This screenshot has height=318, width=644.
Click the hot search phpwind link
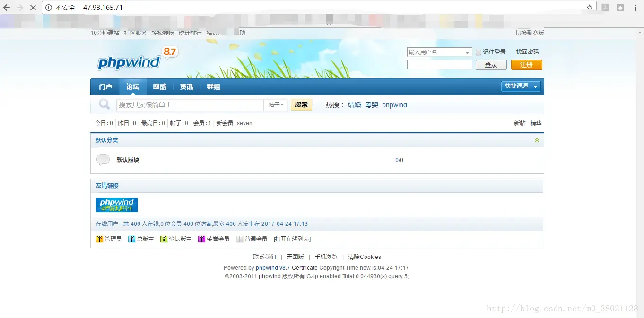[394, 105]
